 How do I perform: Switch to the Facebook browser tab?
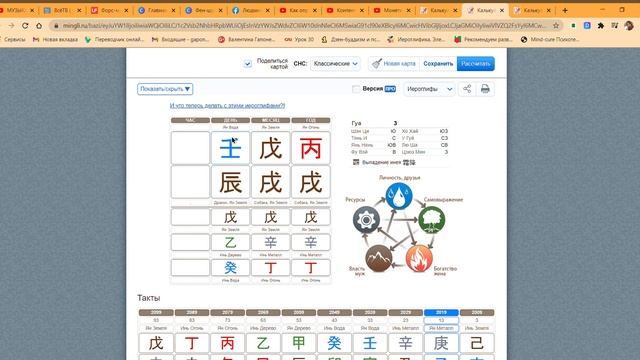(251, 10)
